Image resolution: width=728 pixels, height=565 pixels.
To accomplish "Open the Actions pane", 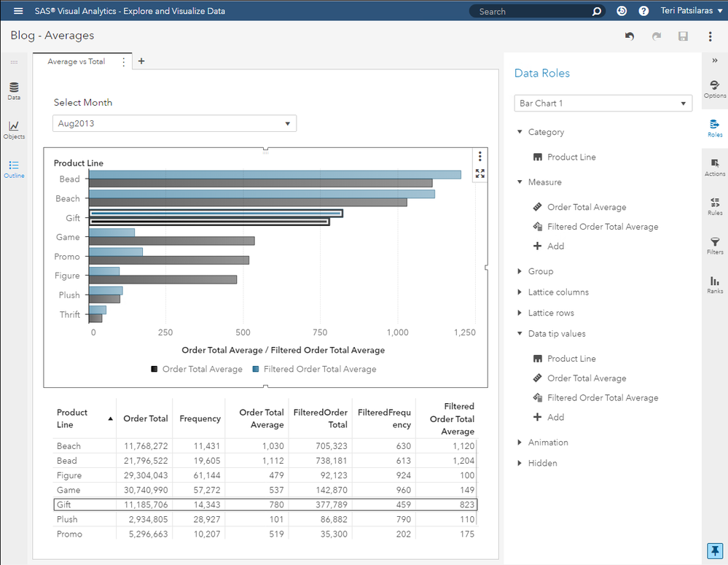I will (x=714, y=168).
